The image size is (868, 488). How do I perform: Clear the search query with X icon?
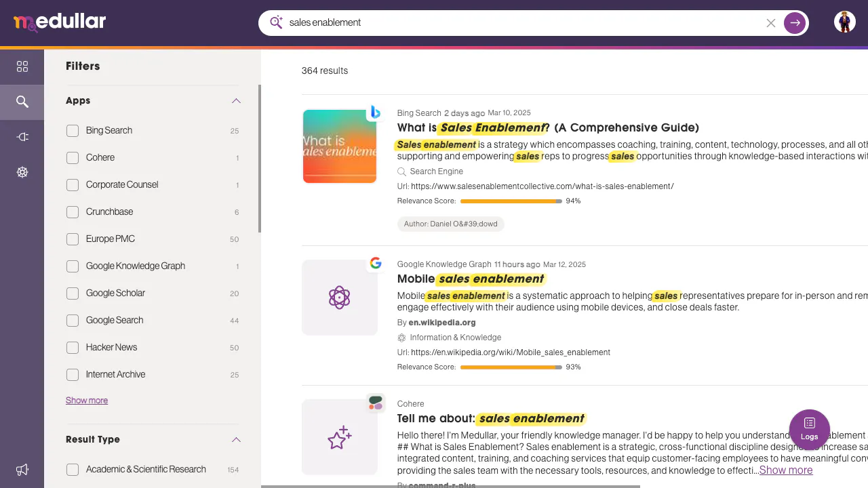771,23
